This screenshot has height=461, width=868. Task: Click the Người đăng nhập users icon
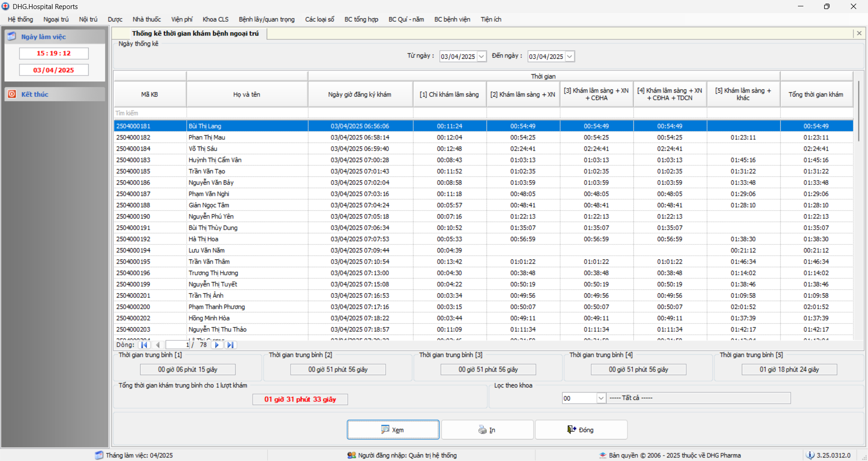[351, 455]
